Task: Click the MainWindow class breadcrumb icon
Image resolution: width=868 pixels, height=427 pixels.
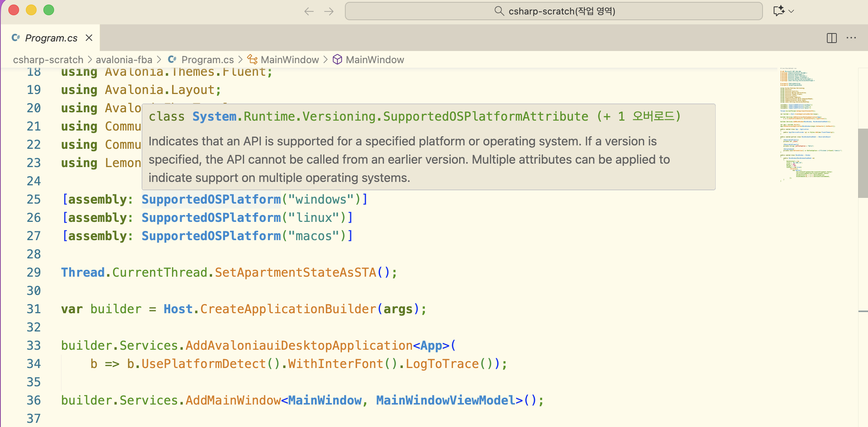Action: click(252, 59)
